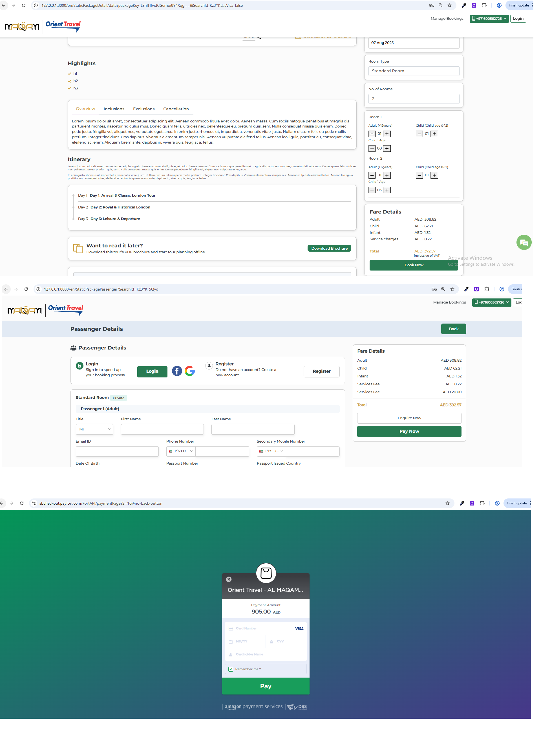Bookmark the PayFort checkout page with star
The width and height of the screenshot is (541, 756).
pyautogui.click(x=454, y=510)
